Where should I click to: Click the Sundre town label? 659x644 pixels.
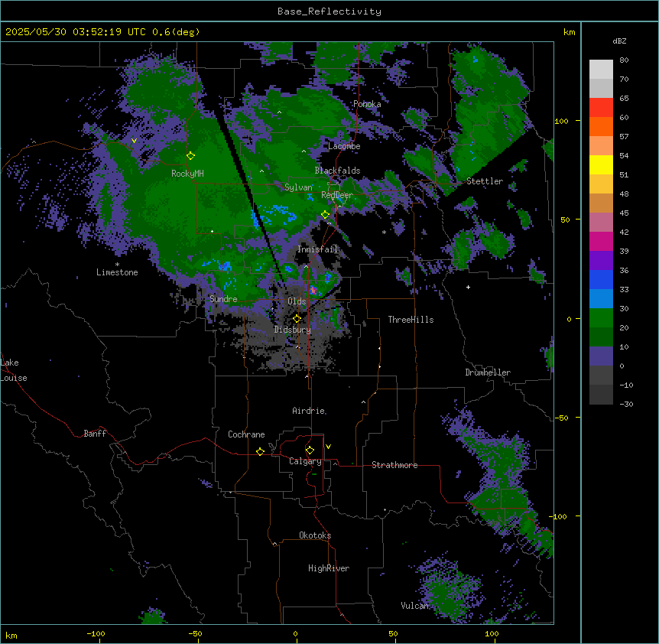click(223, 299)
